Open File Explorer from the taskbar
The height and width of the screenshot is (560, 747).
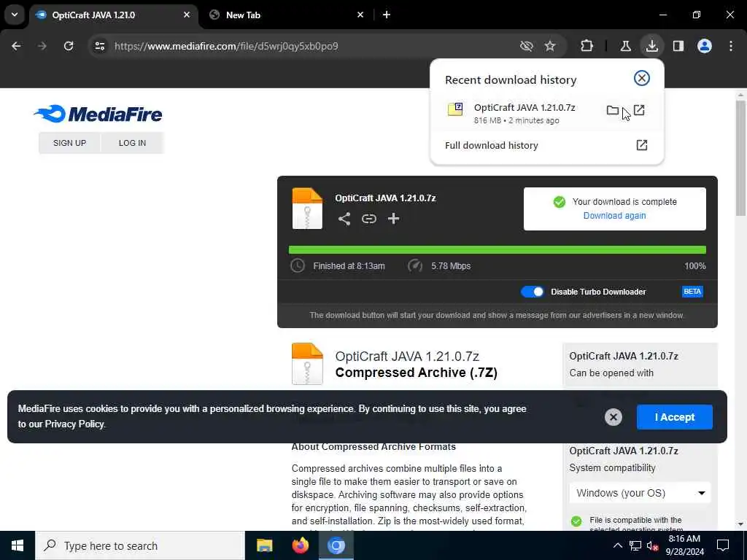tap(264, 545)
